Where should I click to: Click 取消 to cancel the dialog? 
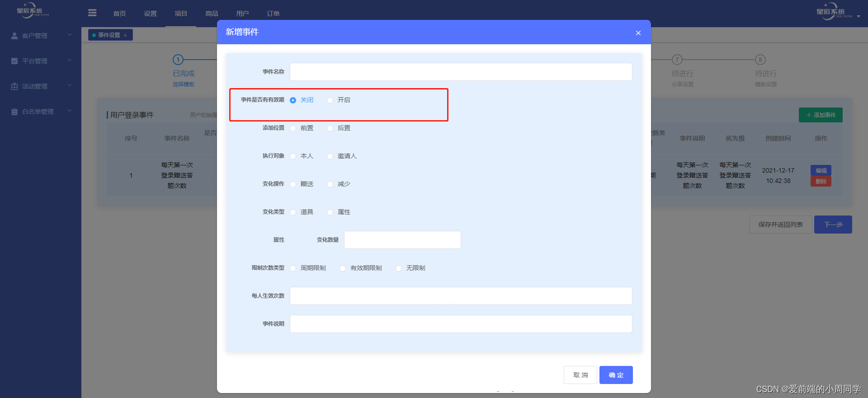pyautogui.click(x=580, y=375)
